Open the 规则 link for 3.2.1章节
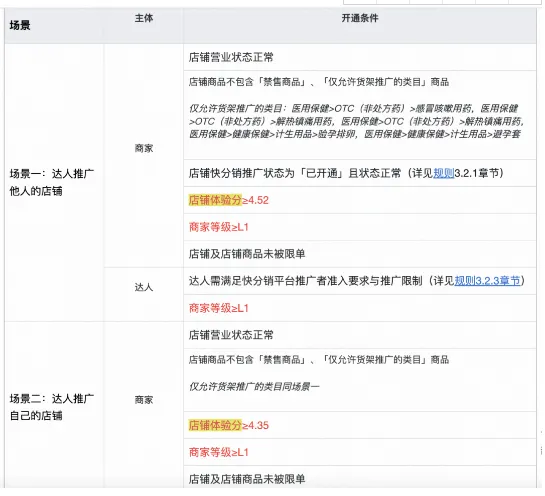This screenshot has width=545, height=496. click(x=444, y=173)
